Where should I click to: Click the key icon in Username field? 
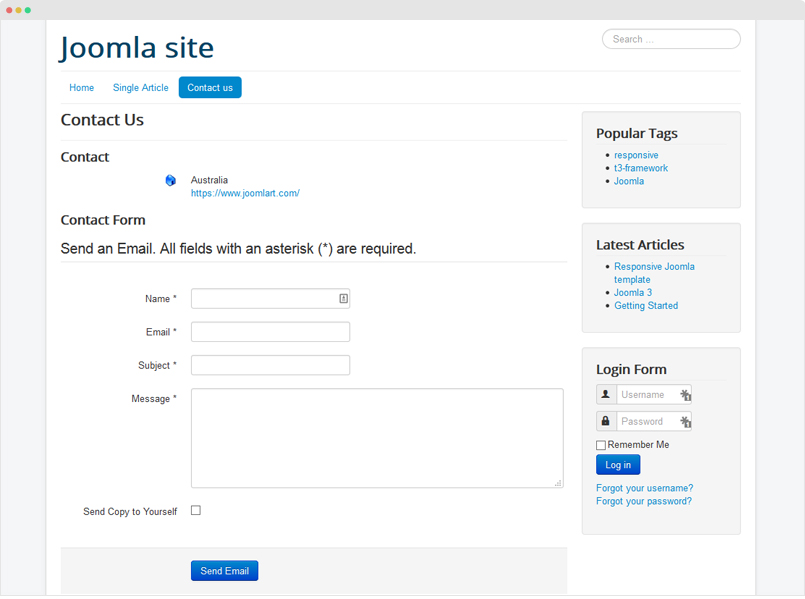pyautogui.click(x=686, y=395)
